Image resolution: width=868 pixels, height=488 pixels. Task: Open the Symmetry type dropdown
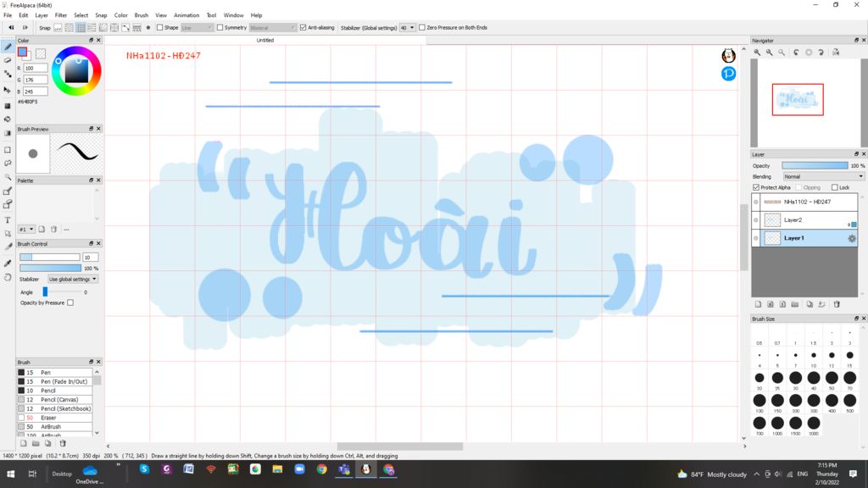[x=273, y=28]
